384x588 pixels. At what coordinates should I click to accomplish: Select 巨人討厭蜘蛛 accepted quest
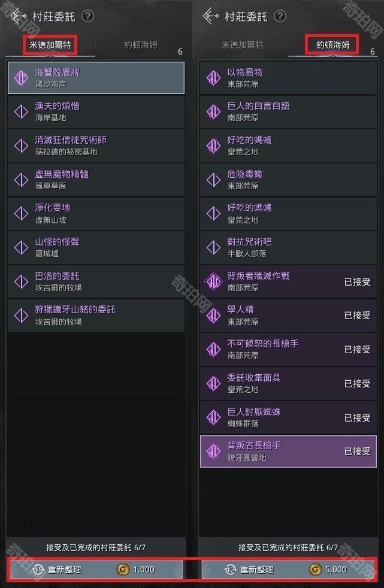288,417
